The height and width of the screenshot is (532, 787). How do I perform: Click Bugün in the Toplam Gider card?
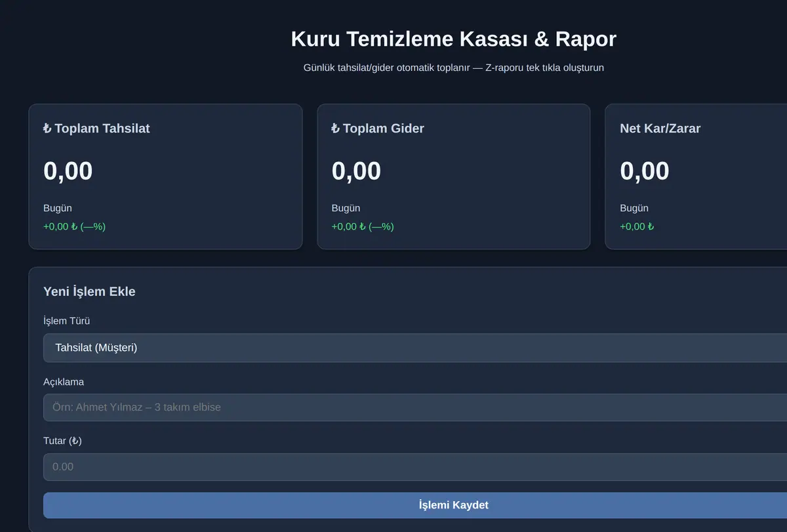(346, 208)
